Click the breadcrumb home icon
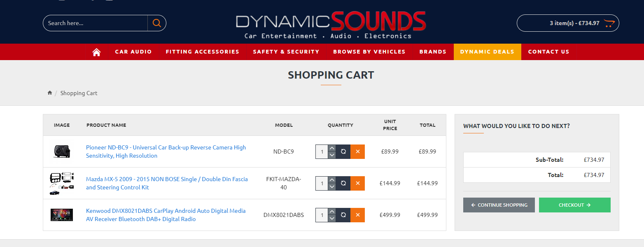Image resolution: width=644 pixels, height=247 pixels. [x=50, y=93]
